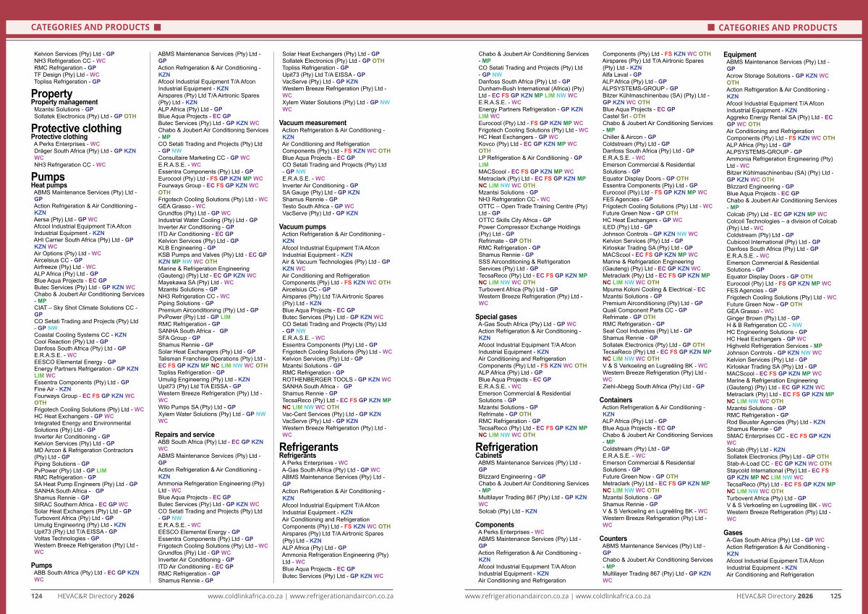Image resolution: width=868 pixels, height=614 pixels.
Task: Select the Cabinets subheading under Refrigeration
Action: 488,456
